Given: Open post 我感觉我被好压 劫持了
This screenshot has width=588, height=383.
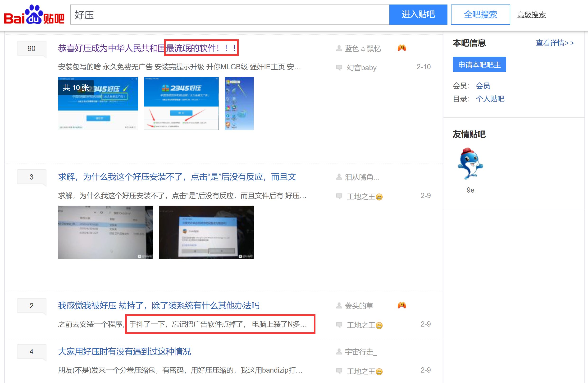Looking at the screenshot, I should click(x=159, y=306).
